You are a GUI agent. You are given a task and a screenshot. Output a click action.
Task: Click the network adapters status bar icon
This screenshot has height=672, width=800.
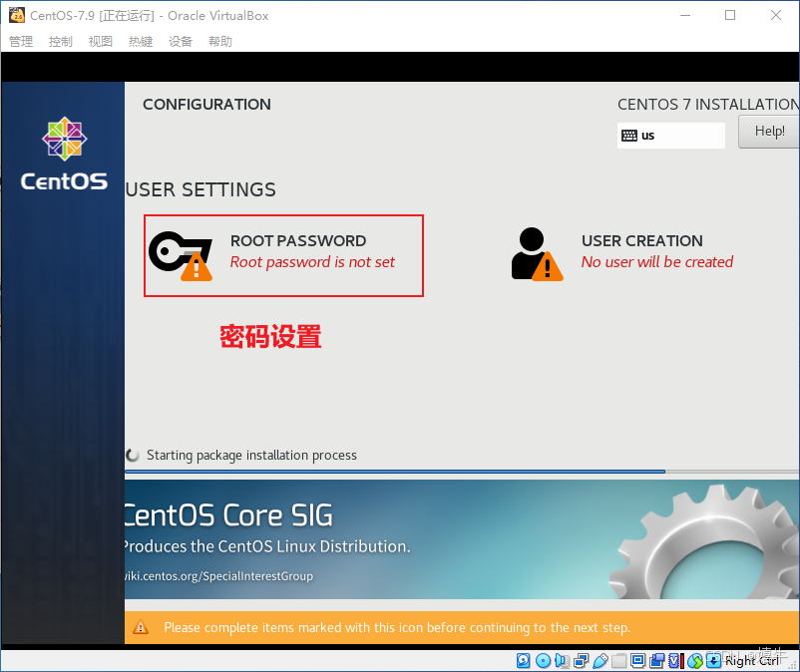pyautogui.click(x=582, y=661)
